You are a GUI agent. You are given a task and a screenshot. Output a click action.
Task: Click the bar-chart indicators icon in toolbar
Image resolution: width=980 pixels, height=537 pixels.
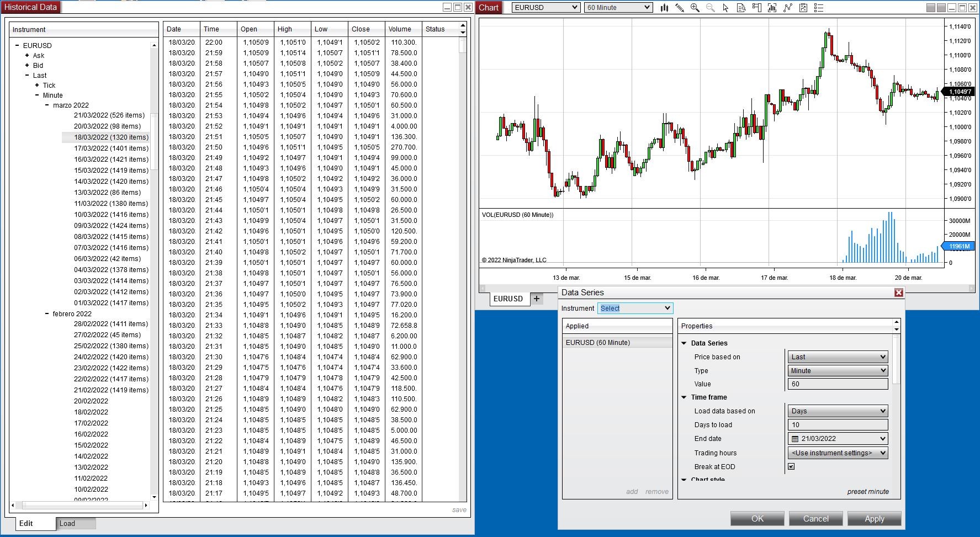pos(772,8)
